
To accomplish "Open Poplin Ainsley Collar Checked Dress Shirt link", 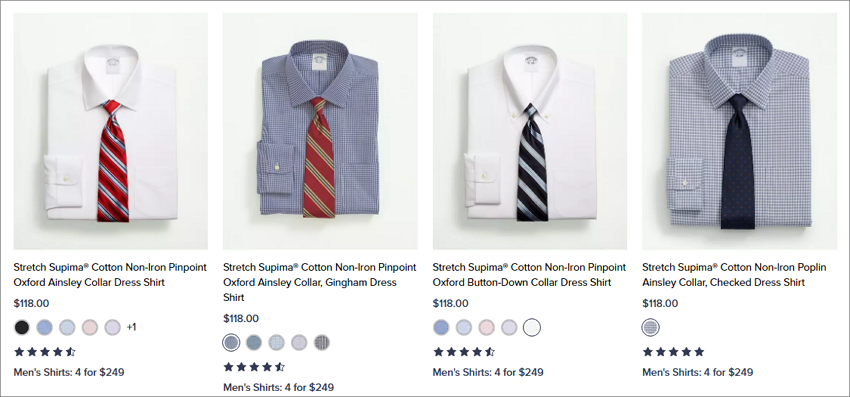I will click(734, 274).
